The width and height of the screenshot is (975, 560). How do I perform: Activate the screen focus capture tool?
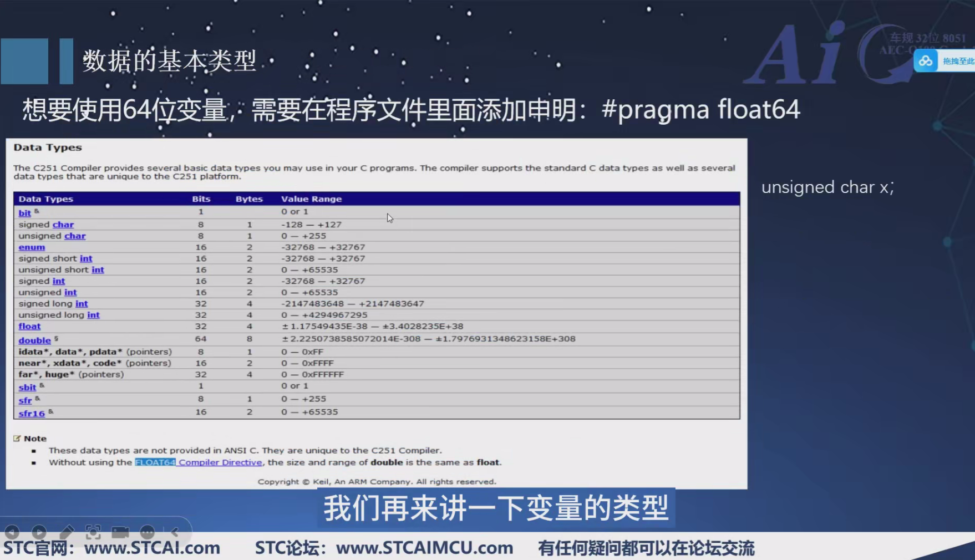coord(93,532)
